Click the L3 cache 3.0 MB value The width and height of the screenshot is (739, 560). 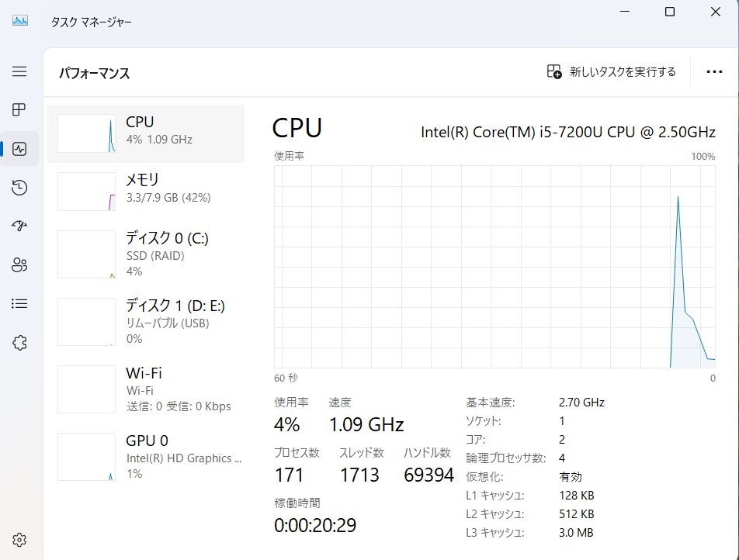pyautogui.click(x=576, y=533)
